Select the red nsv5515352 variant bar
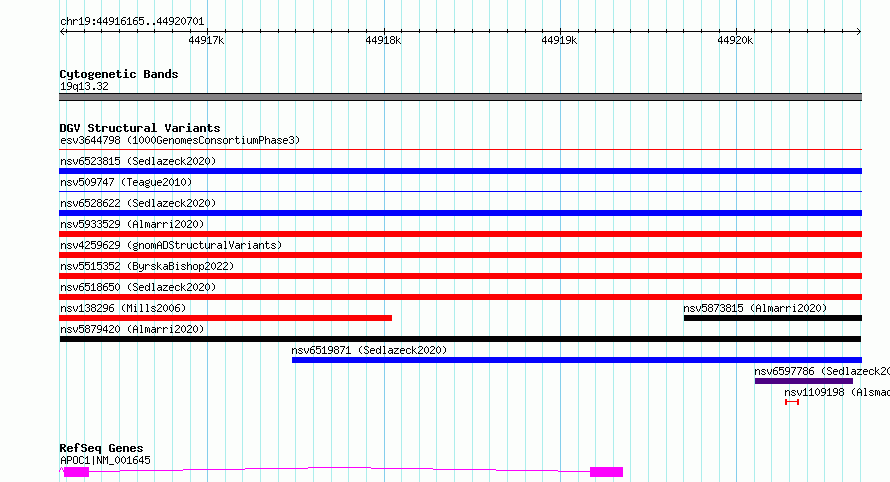This screenshot has width=890, height=482. (x=460, y=276)
